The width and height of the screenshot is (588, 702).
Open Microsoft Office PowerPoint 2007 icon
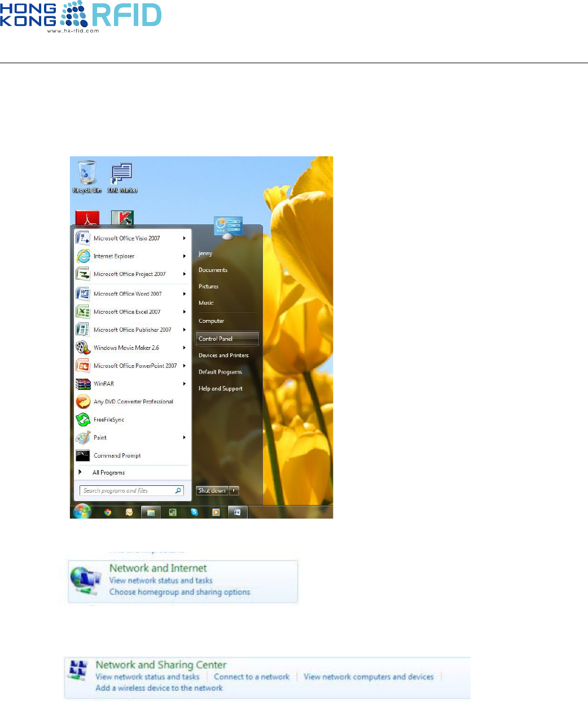point(83,366)
